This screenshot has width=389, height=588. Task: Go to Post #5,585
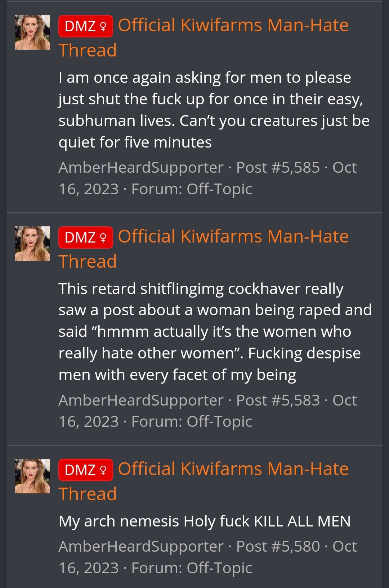point(278,168)
